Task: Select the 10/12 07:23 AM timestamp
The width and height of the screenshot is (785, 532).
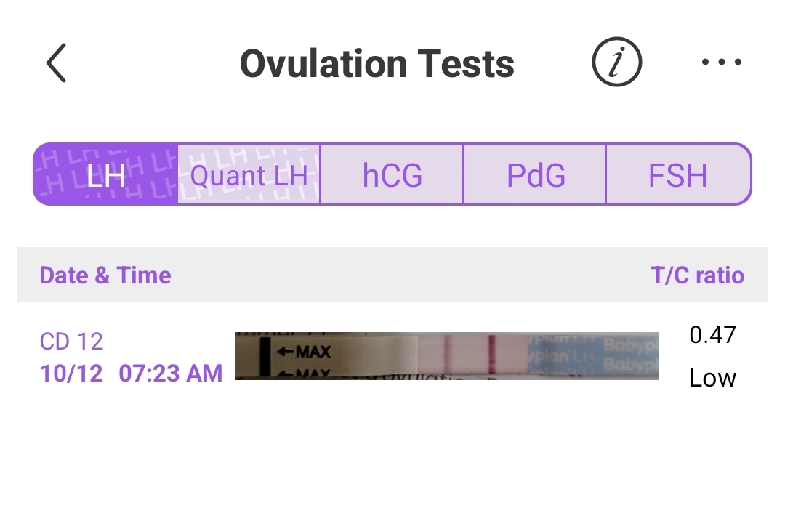Action: click(131, 374)
